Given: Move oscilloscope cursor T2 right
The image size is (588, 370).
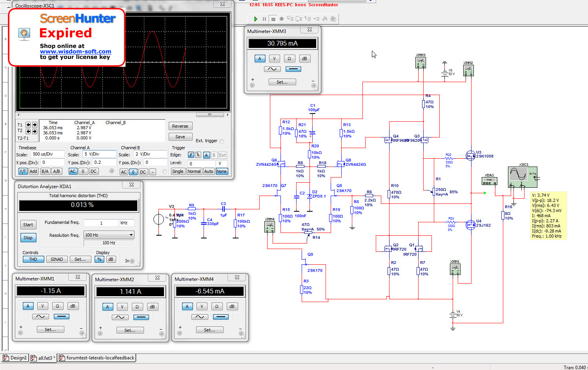Looking at the screenshot, I should 35,132.
